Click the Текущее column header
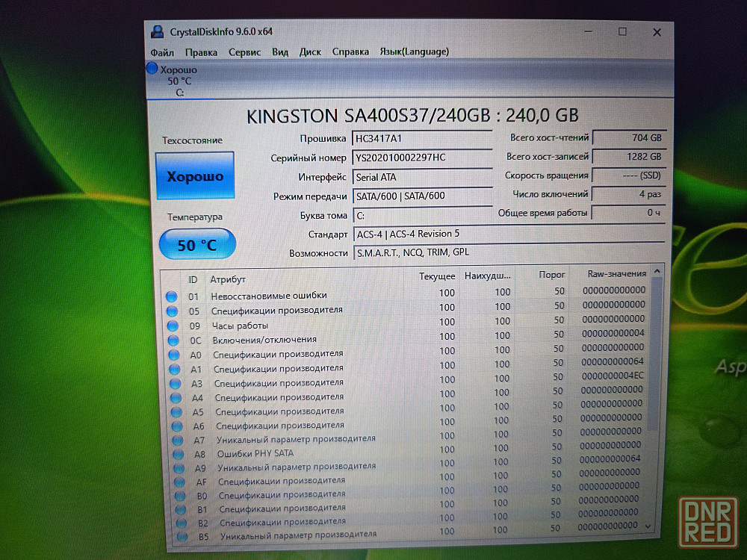747x560 pixels. point(437,277)
